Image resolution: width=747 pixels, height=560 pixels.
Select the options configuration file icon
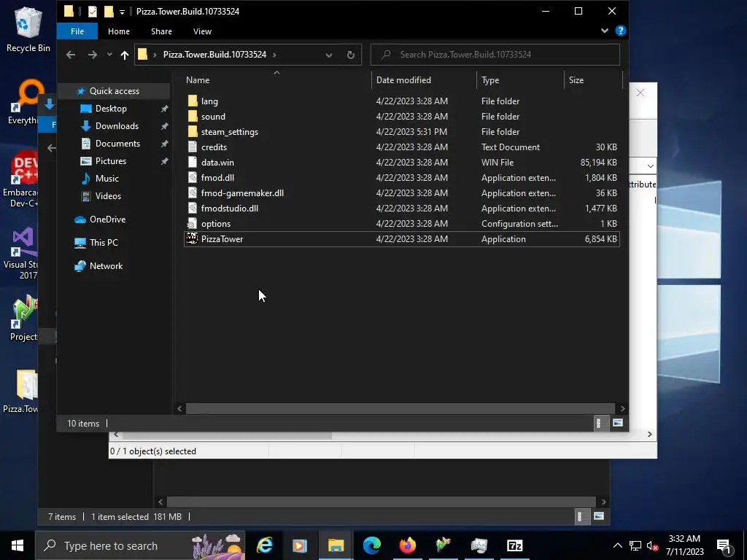tap(193, 223)
